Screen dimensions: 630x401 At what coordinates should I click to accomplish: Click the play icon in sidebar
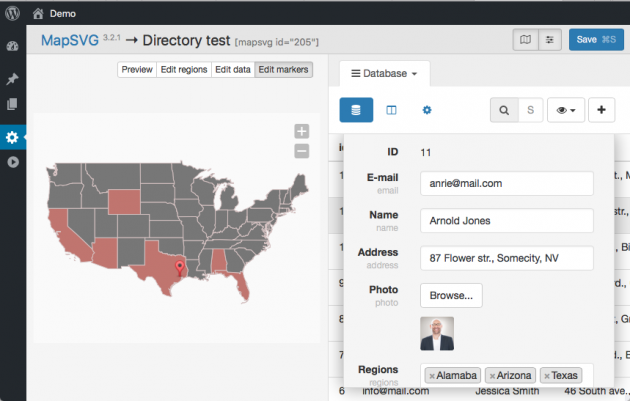[x=13, y=162]
